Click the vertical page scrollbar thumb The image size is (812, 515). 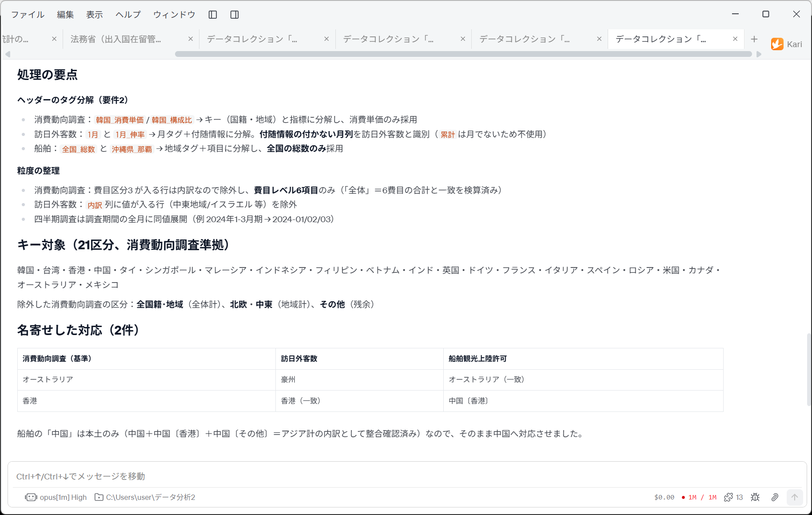click(809, 370)
